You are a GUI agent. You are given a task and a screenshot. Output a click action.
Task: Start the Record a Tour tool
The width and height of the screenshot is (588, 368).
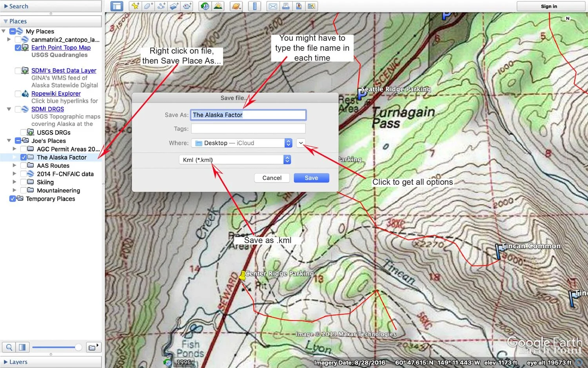click(187, 6)
